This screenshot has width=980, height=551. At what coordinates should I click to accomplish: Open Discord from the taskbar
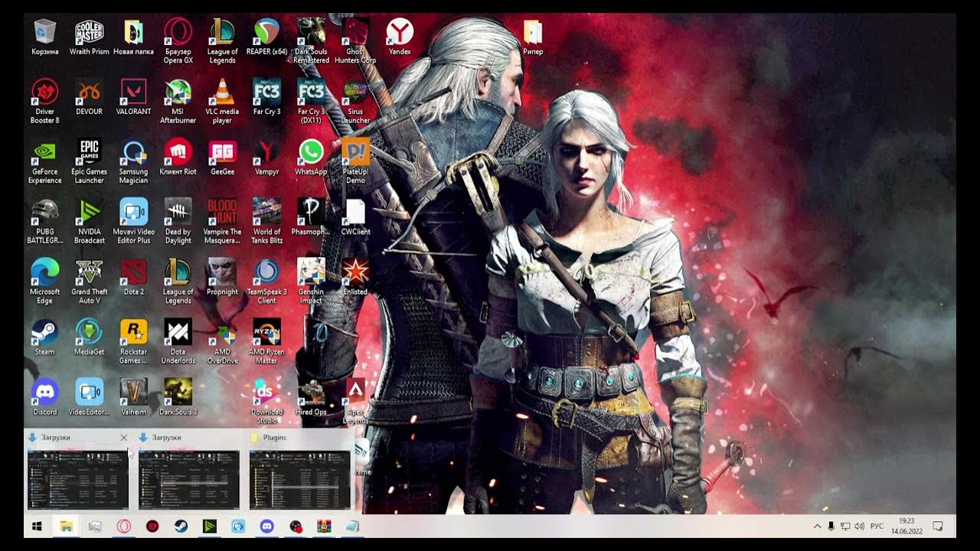266,527
